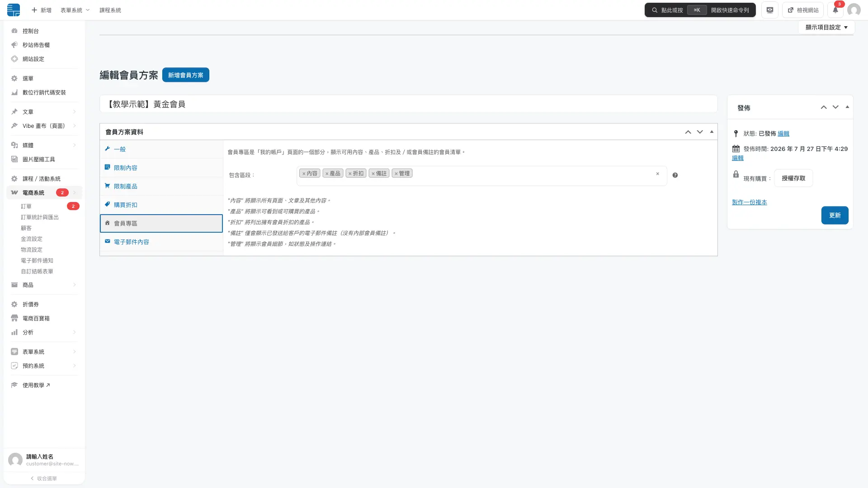
Task: Open the 訂單 submenu item
Action: pyautogui.click(x=26, y=206)
